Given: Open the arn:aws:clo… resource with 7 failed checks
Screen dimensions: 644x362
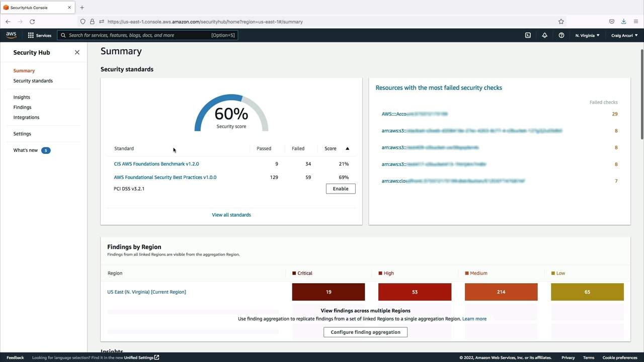Looking at the screenshot, I should click(453, 181).
